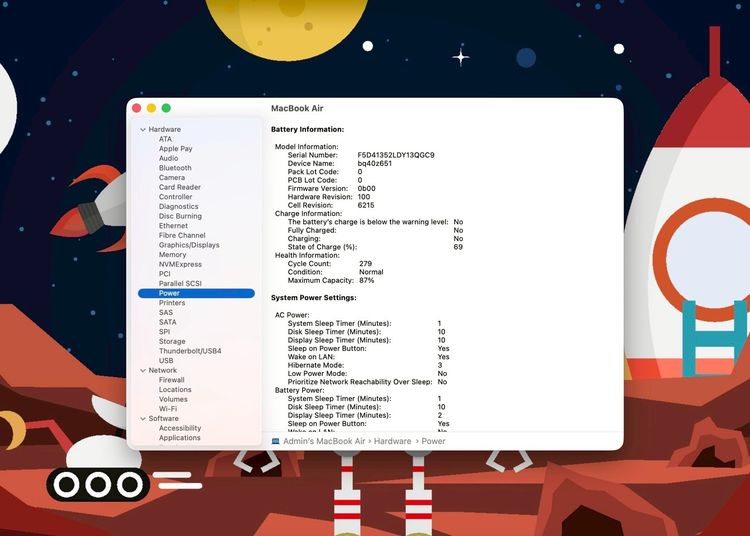Select ATA in the sidebar
750x536 pixels.
point(165,139)
